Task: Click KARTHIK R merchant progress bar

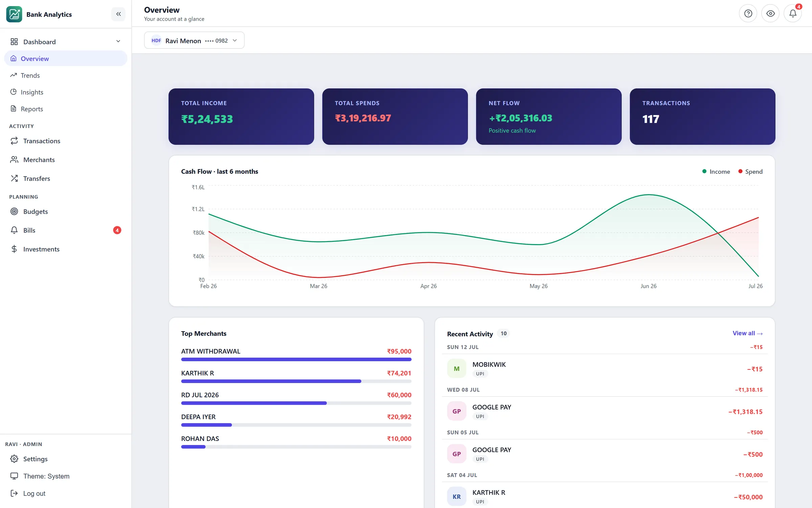Action: [x=296, y=381]
